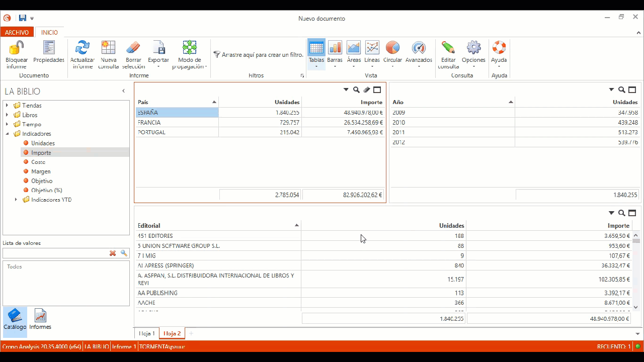Create a Nueva consulta
Image resolution: width=644 pixels, height=362 pixels.
click(108, 49)
